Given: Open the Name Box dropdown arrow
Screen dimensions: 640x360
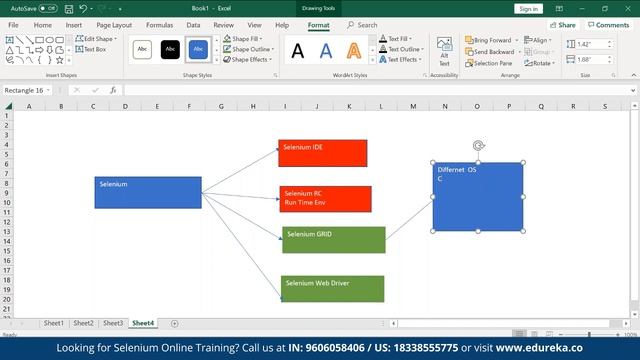Looking at the screenshot, I should (48, 90).
